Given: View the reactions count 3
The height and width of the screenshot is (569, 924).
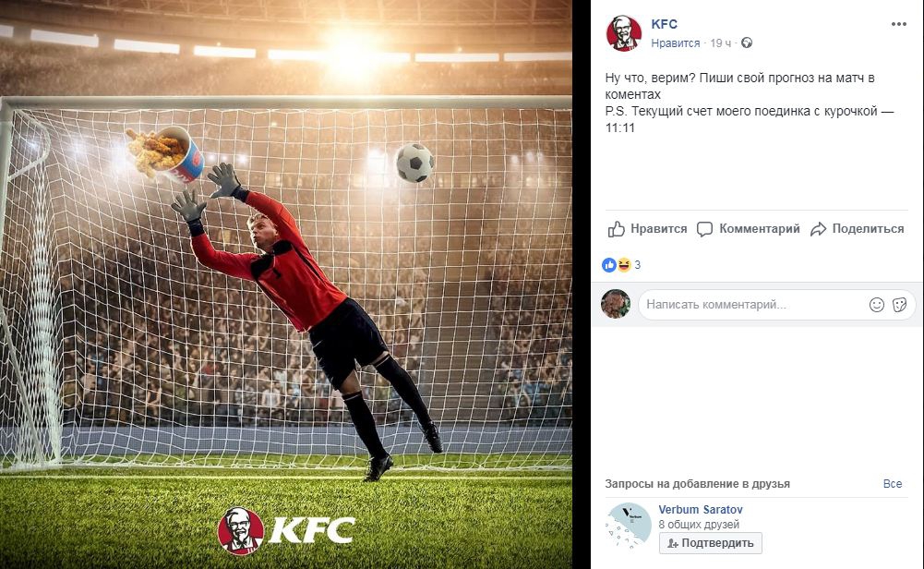Looking at the screenshot, I should [637, 265].
